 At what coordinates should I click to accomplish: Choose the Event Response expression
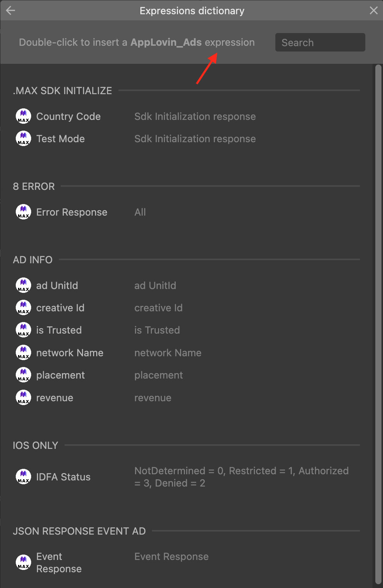coord(58,563)
